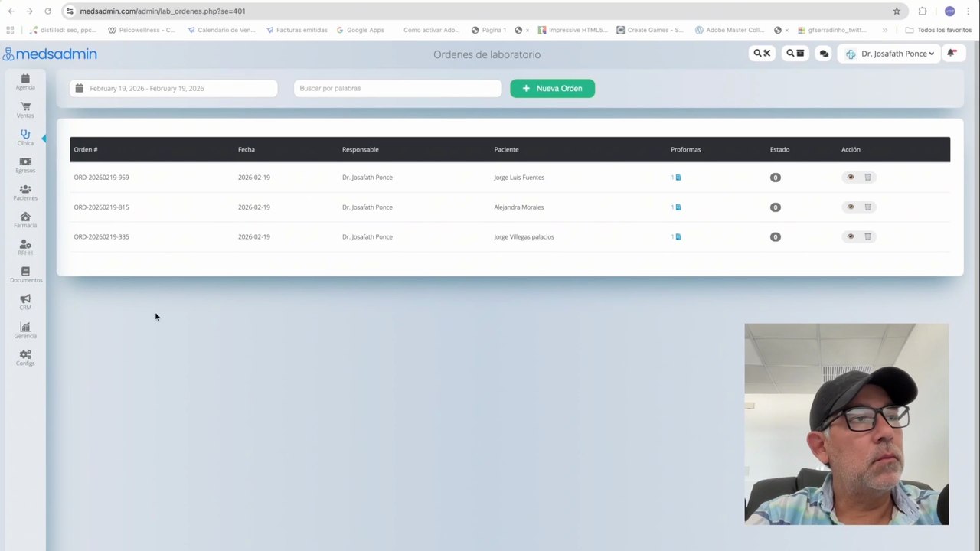This screenshot has width=980, height=551.
Task: Go to Pacientes in the sidebar
Action: (25, 193)
